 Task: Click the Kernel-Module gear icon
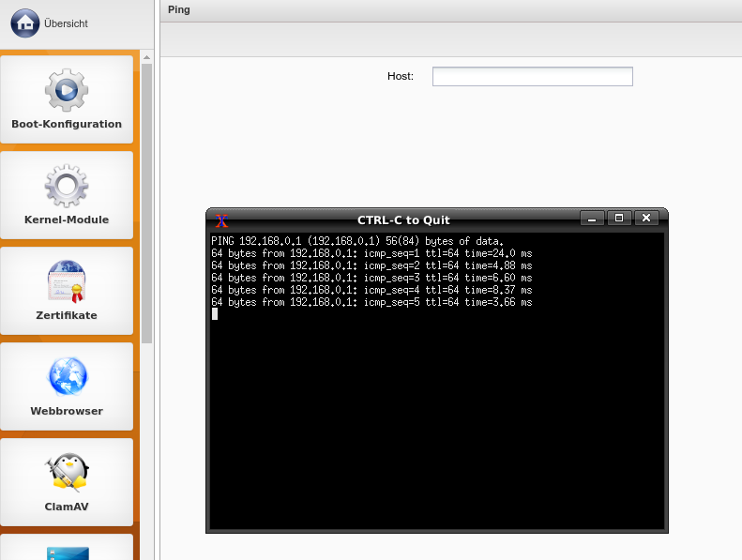click(x=67, y=186)
